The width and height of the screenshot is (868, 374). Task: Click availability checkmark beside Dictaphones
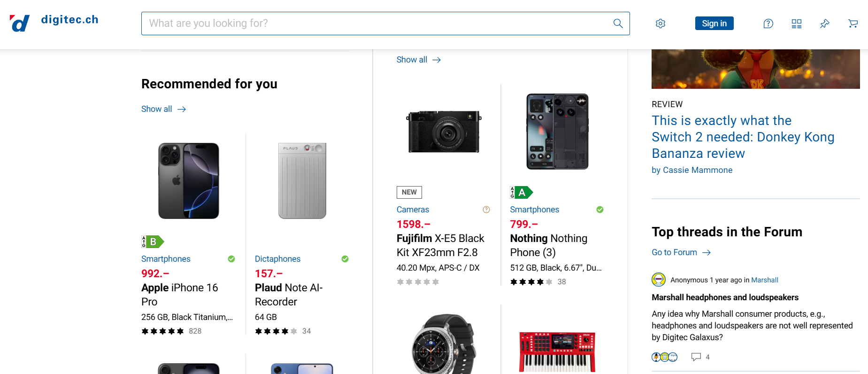pos(345,259)
